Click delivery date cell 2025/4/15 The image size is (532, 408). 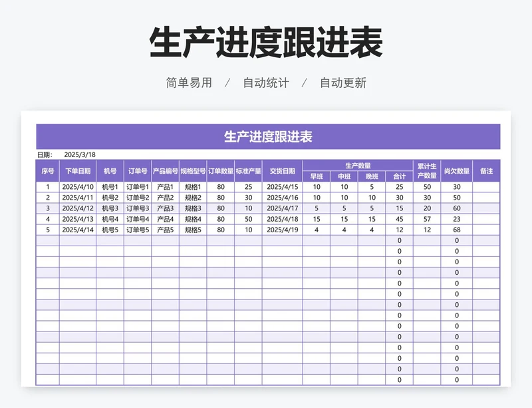point(282,187)
